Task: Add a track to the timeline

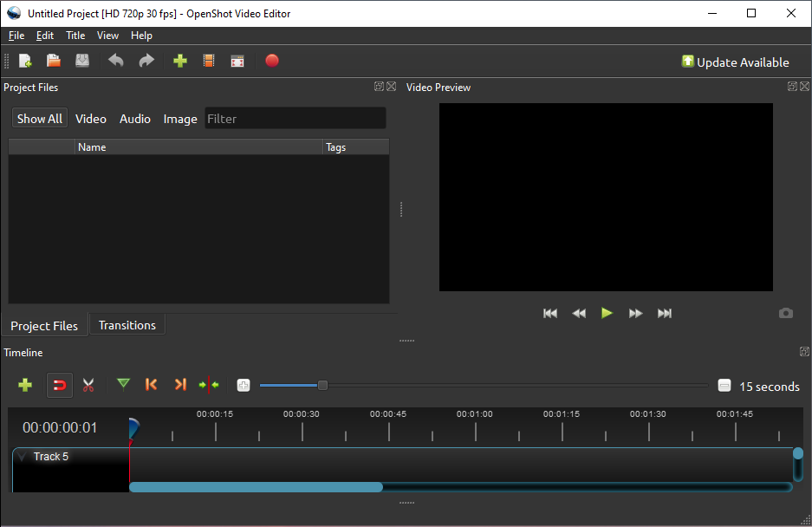Action: [x=25, y=385]
